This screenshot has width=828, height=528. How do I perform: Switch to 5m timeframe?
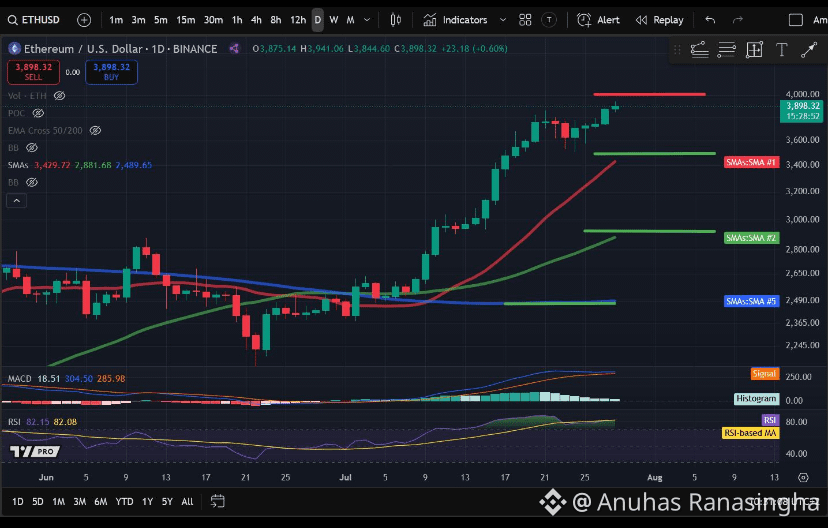pyautogui.click(x=161, y=20)
